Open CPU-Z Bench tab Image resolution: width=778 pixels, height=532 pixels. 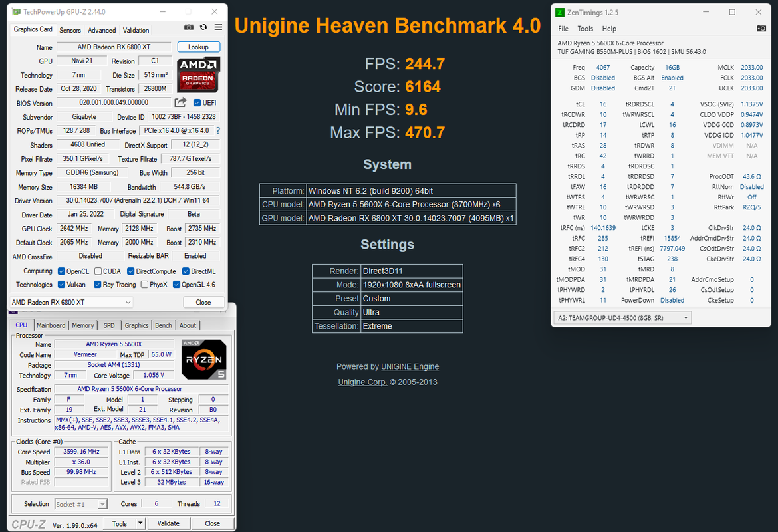coord(163,325)
